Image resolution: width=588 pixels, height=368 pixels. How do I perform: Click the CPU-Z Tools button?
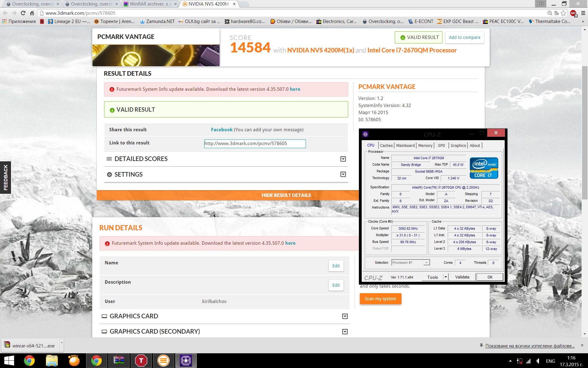click(x=432, y=277)
